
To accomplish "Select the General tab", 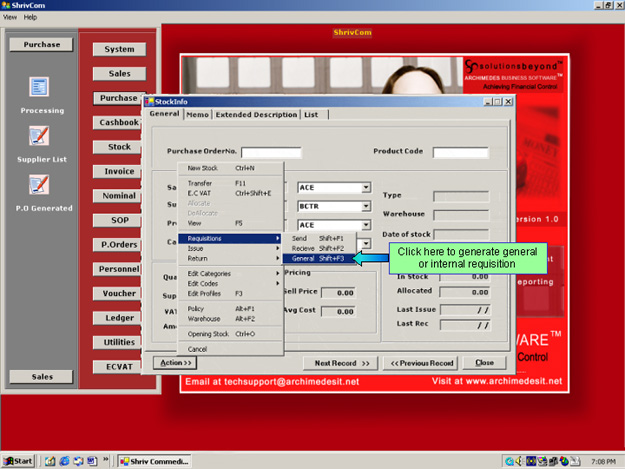I will tap(164, 114).
